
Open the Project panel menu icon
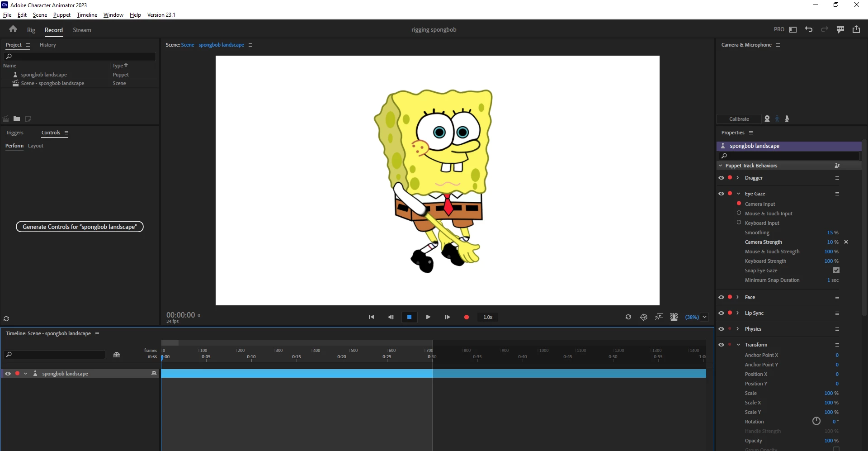tap(28, 45)
